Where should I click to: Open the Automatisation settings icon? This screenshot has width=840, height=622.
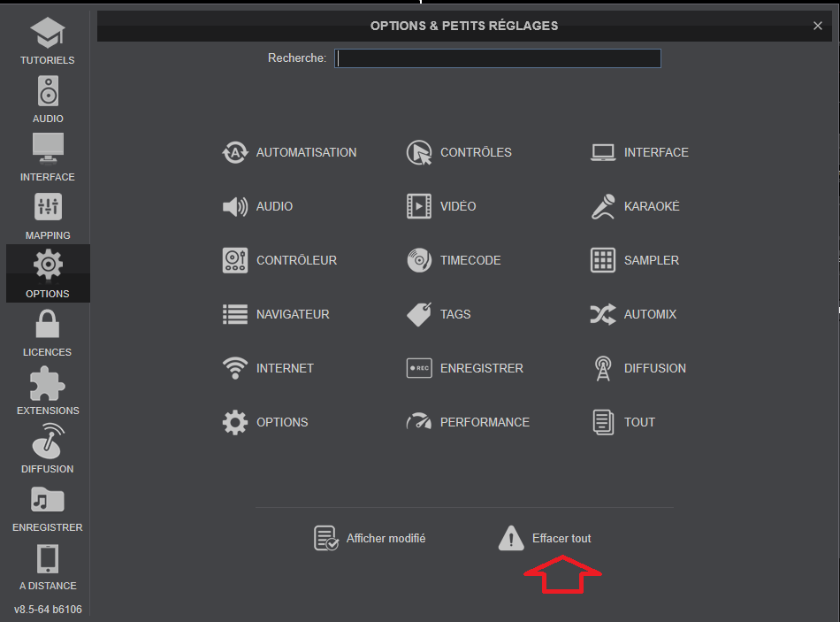pyautogui.click(x=234, y=152)
